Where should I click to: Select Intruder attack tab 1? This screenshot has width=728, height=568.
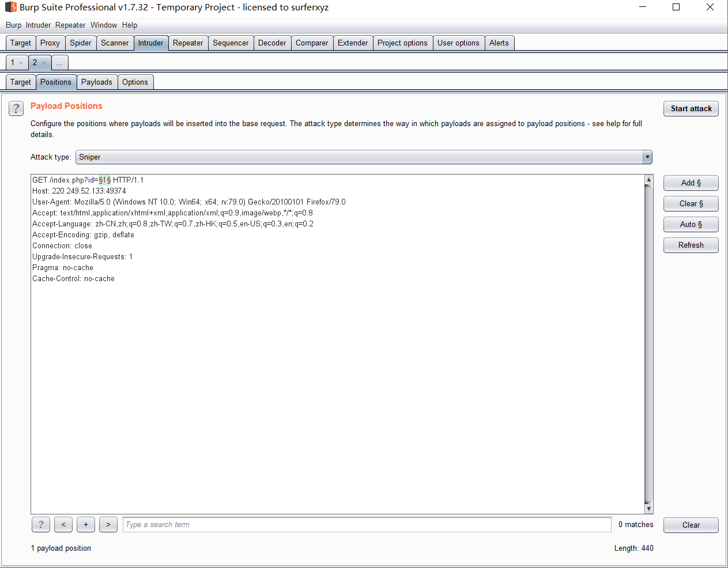(13, 63)
